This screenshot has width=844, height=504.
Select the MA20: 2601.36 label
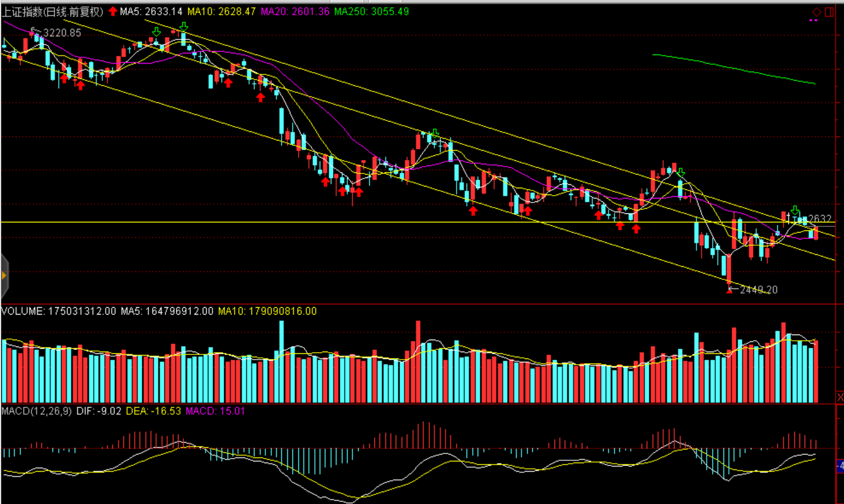coord(295,11)
